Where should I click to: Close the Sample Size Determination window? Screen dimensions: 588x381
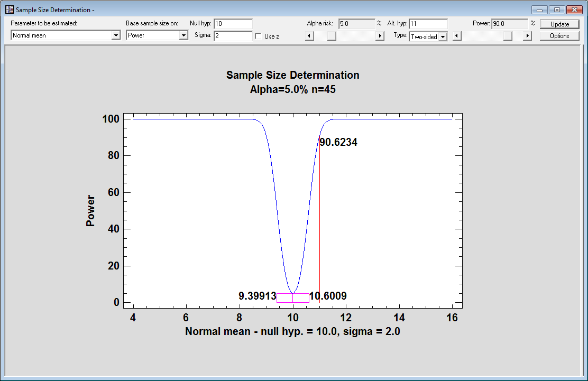pos(574,10)
